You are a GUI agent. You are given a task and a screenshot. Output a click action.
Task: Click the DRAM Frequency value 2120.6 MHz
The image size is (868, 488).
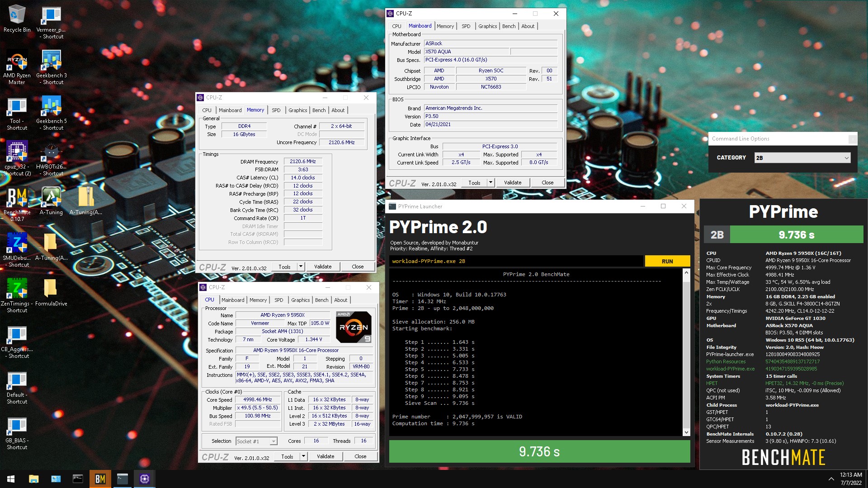(x=303, y=161)
